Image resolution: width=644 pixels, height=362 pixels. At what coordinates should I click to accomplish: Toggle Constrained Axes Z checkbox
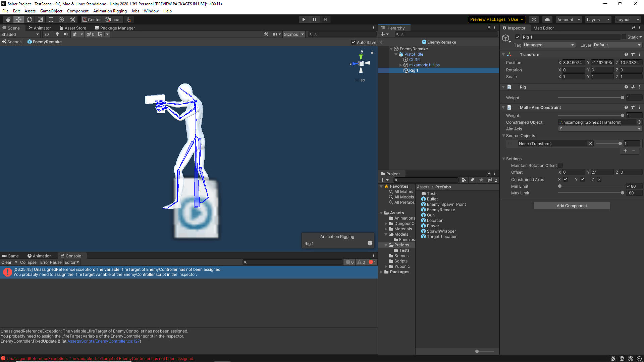click(x=599, y=179)
